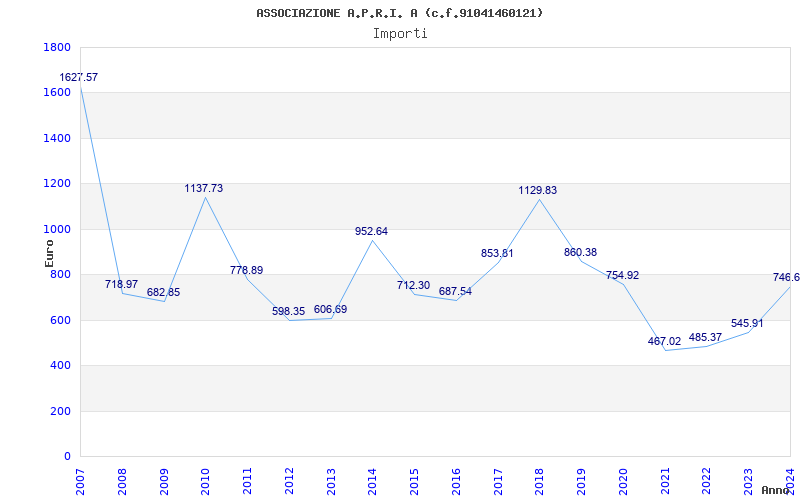Click the 2016 x-axis year
This screenshot has height=500, width=800.
(456, 481)
